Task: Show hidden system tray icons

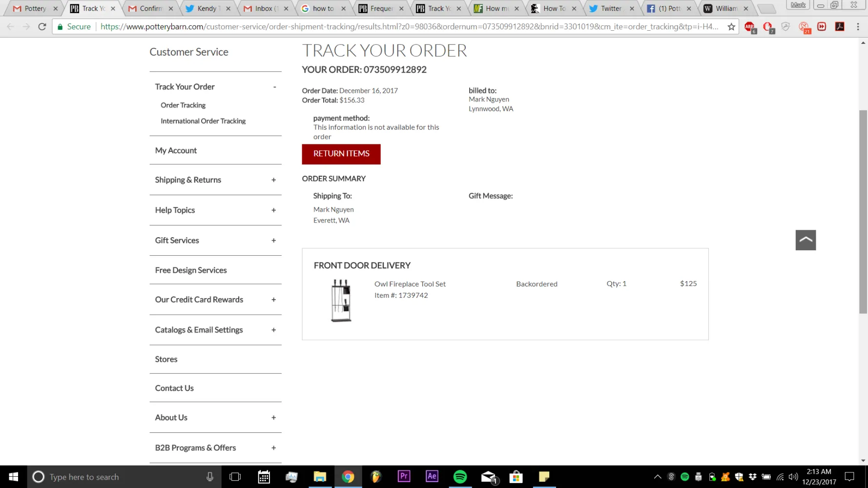Action: (x=658, y=477)
